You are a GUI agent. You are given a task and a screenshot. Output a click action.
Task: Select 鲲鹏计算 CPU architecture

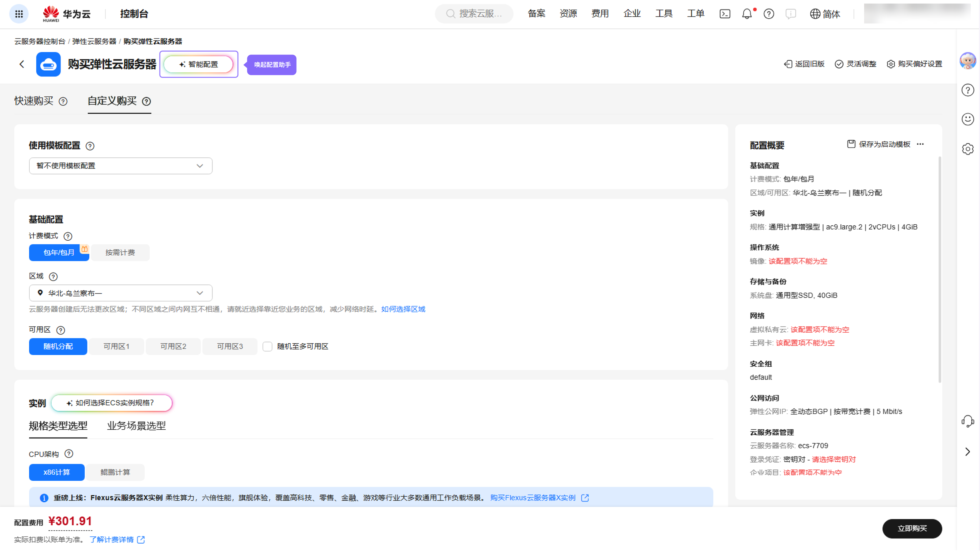pos(115,472)
